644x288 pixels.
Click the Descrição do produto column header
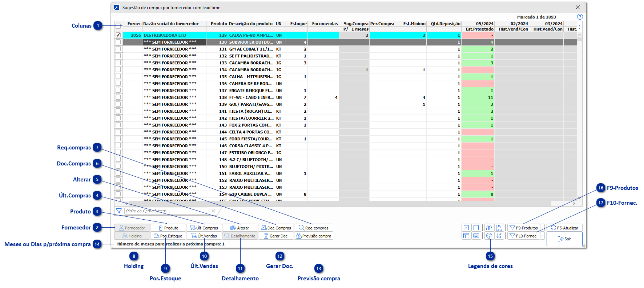(x=251, y=24)
